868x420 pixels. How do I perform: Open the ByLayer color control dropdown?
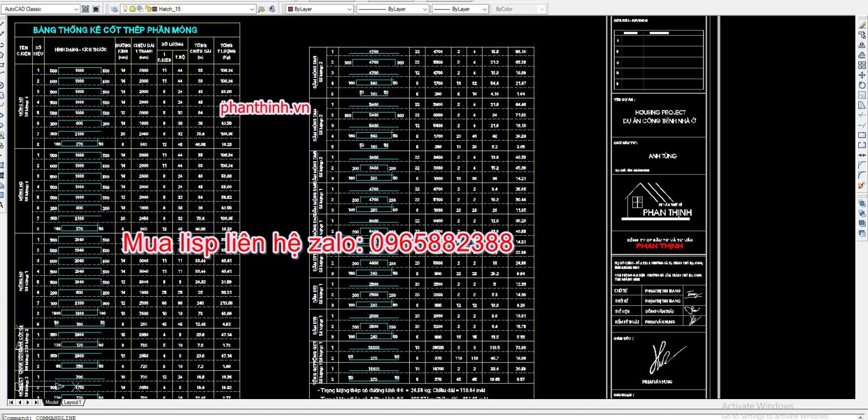(349, 9)
